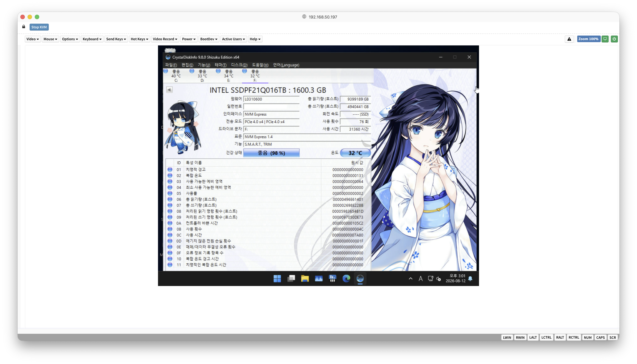
Task: Open the Active Users dropdown
Action: (x=233, y=39)
